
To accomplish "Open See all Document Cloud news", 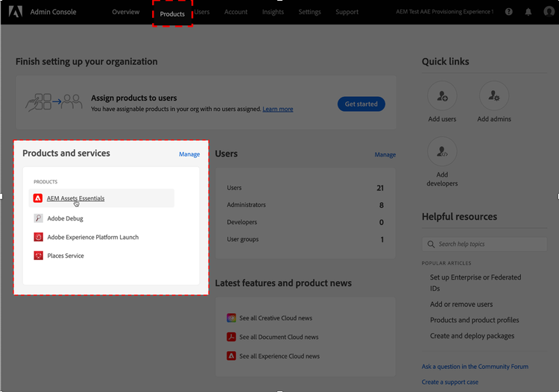I will point(279,337).
